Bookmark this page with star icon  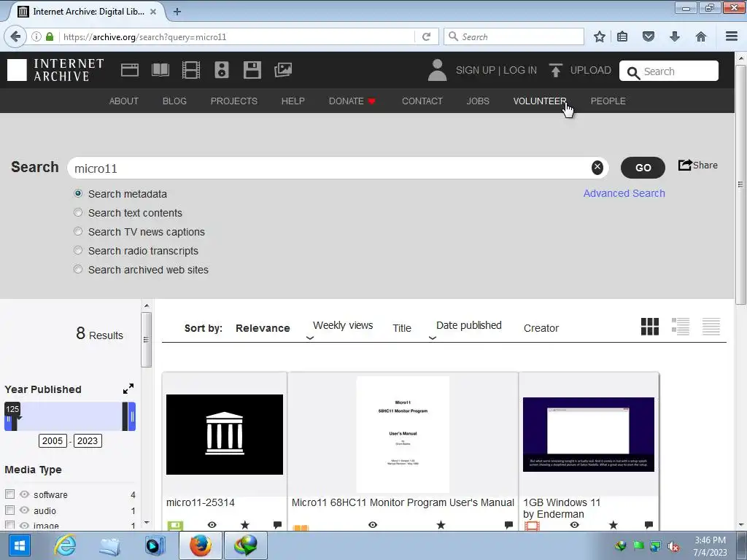[x=600, y=36]
